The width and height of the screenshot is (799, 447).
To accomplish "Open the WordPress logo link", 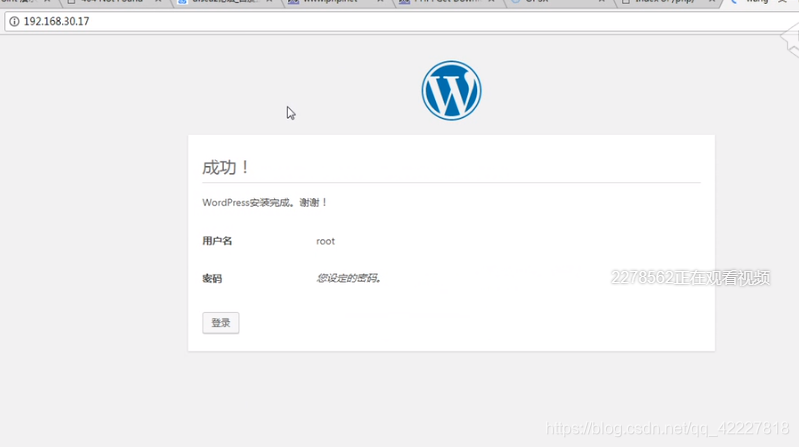I will (x=451, y=91).
